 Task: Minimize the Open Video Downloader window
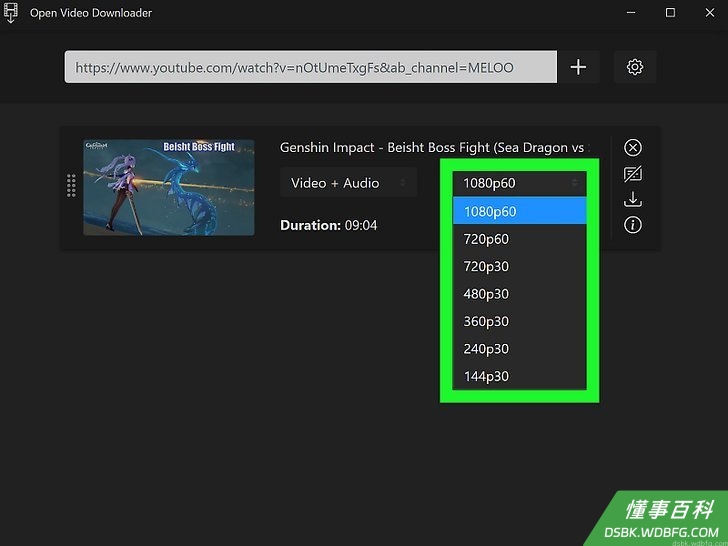[630, 13]
